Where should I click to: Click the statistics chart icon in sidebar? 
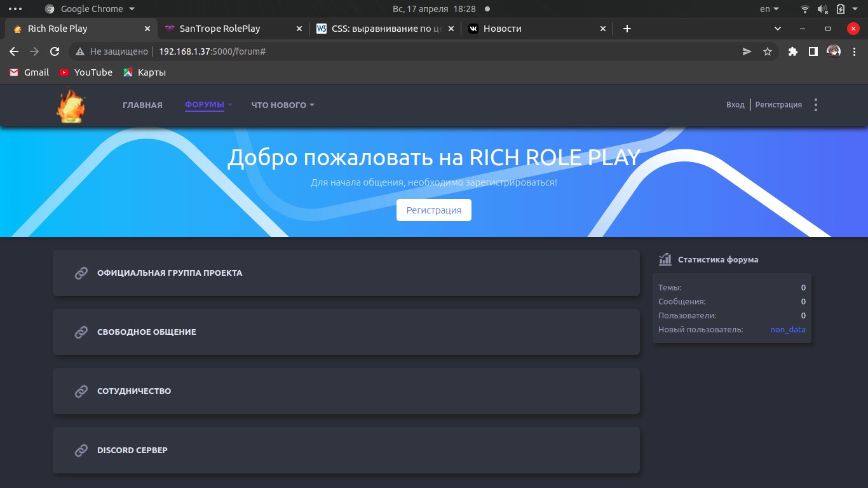click(665, 259)
